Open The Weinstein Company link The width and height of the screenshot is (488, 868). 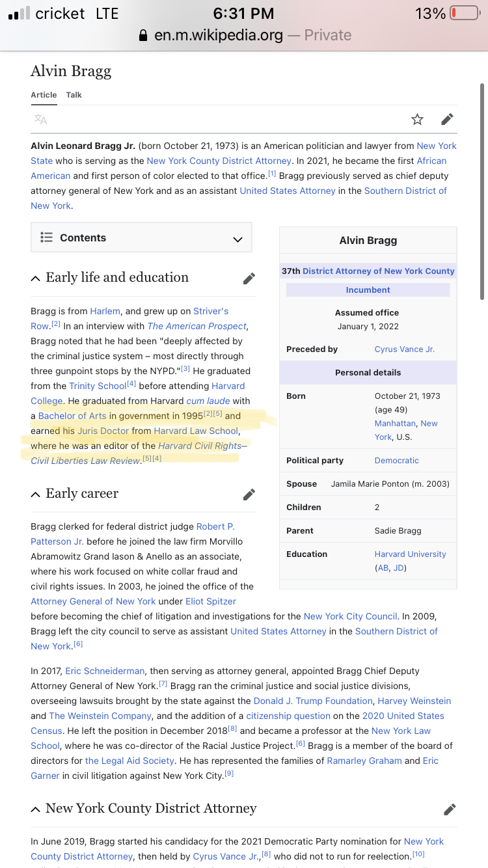(x=102, y=716)
